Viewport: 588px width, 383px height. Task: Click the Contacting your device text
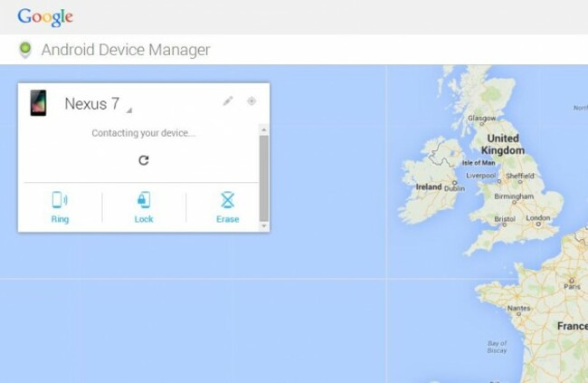(x=144, y=133)
